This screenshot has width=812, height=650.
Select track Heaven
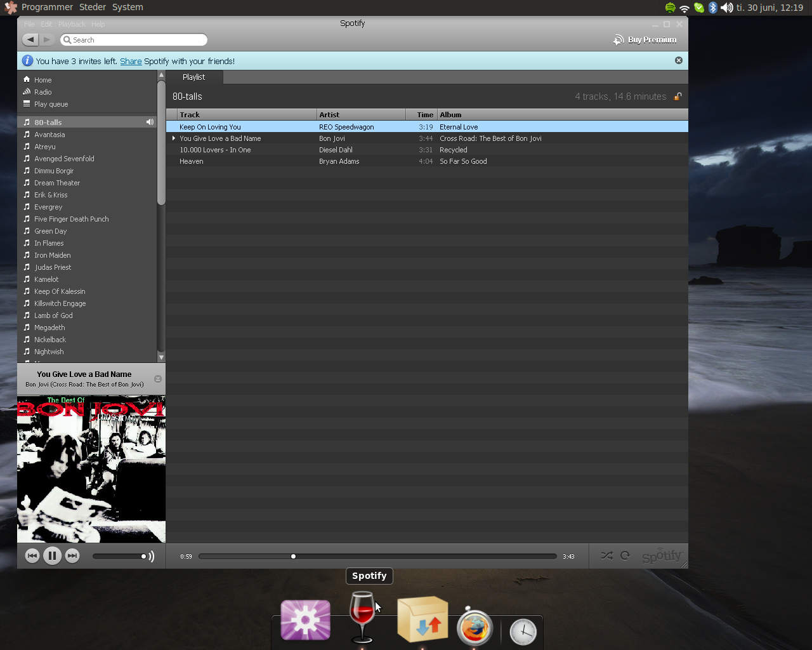coord(427,161)
